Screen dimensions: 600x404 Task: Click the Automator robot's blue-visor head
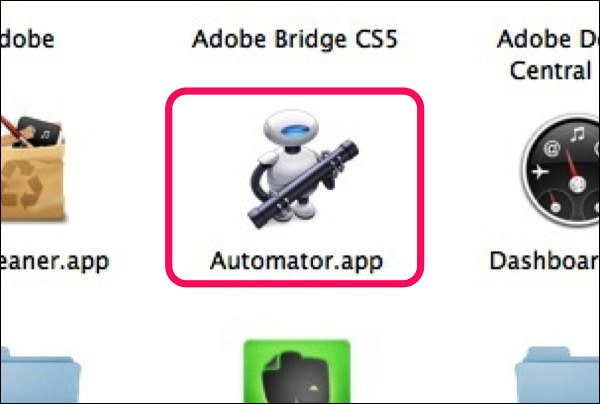coord(291,129)
